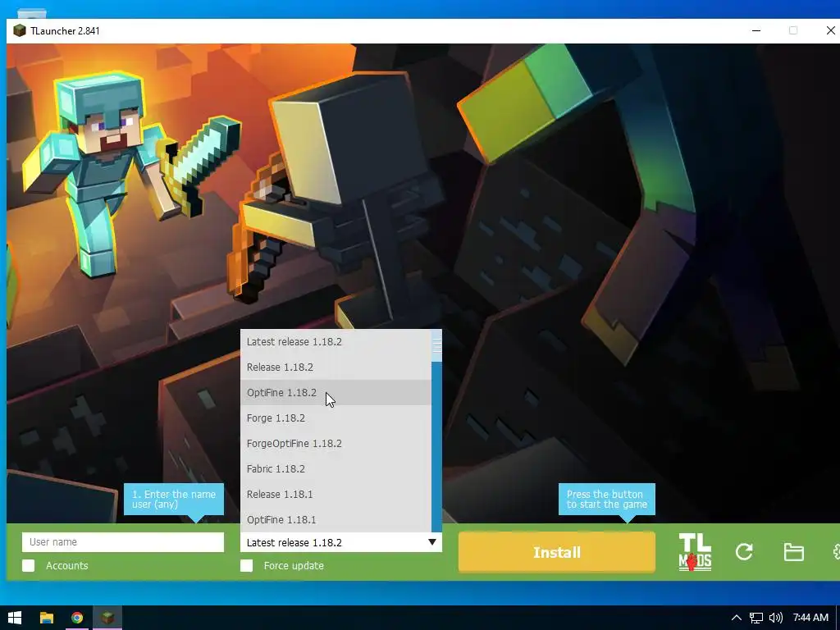The width and height of the screenshot is (840, 630).
Task: Show hidden tray icons chevron
Action: click(736, 619)
